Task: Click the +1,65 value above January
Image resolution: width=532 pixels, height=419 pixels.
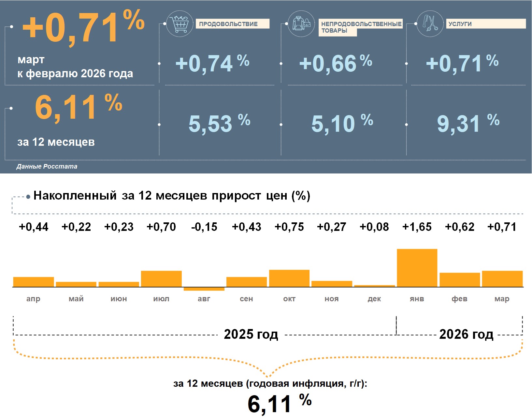Action: (417, 227)
